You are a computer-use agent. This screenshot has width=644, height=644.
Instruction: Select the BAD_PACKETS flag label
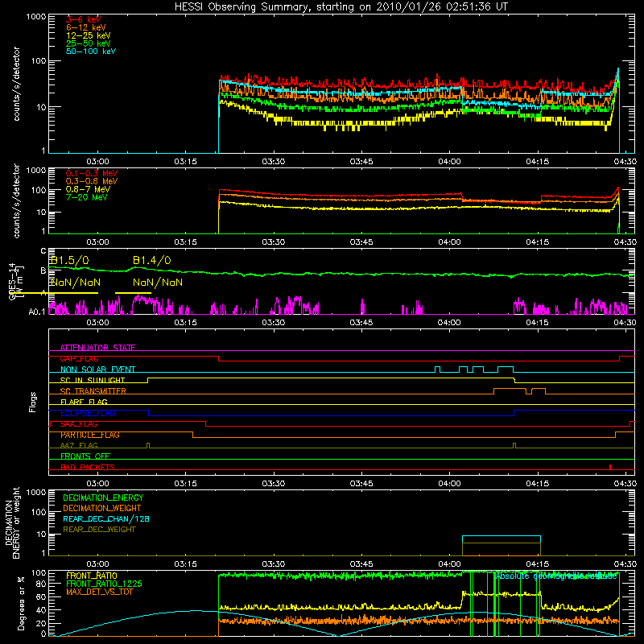(88, 467)
